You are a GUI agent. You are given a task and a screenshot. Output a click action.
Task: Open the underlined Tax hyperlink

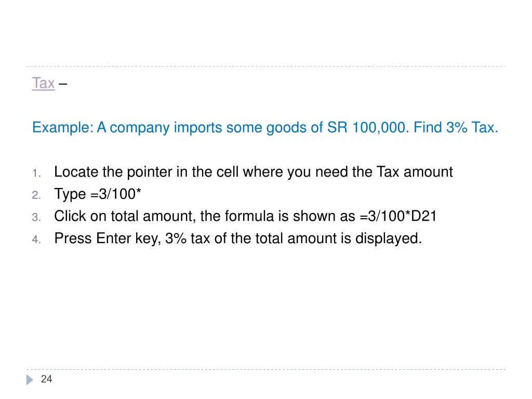43,83
